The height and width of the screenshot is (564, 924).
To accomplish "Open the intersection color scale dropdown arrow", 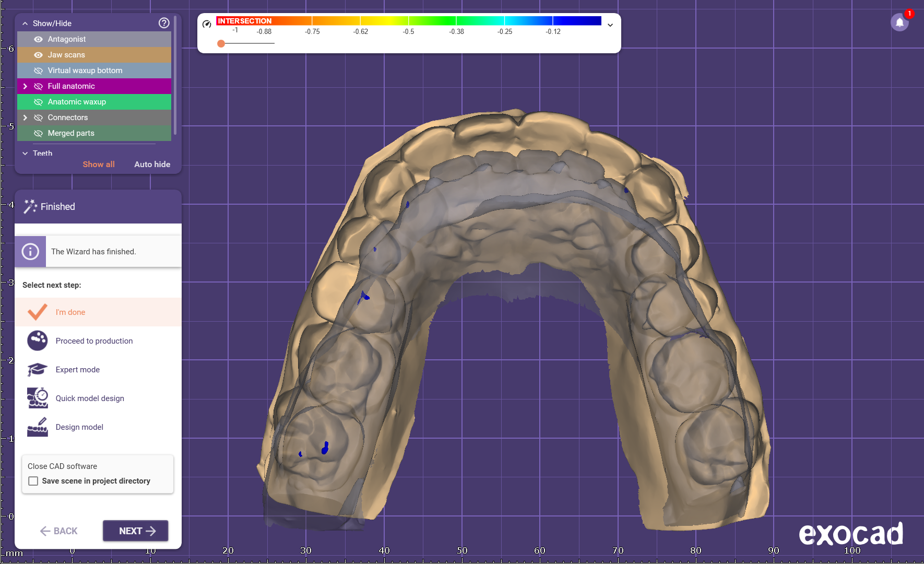I will point(610,25).
